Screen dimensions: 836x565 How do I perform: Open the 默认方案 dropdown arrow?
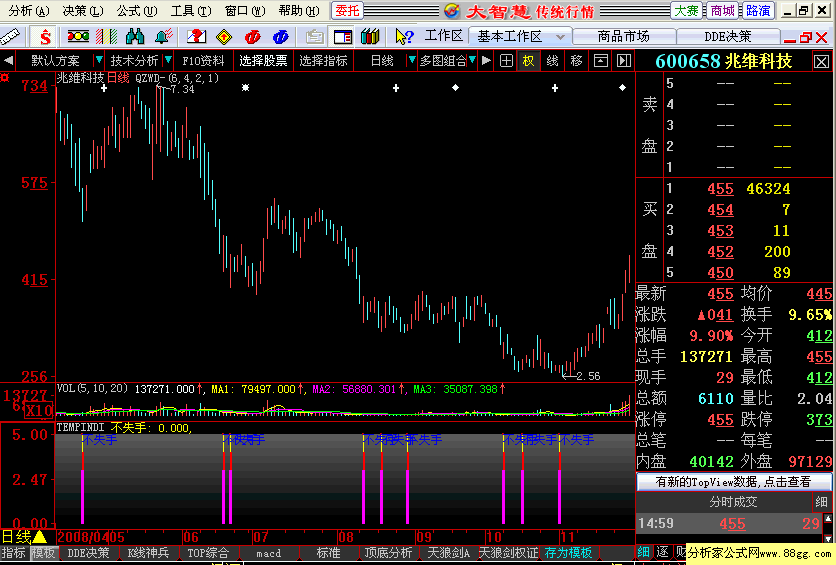pyautogui.click(x=99, y=60)
